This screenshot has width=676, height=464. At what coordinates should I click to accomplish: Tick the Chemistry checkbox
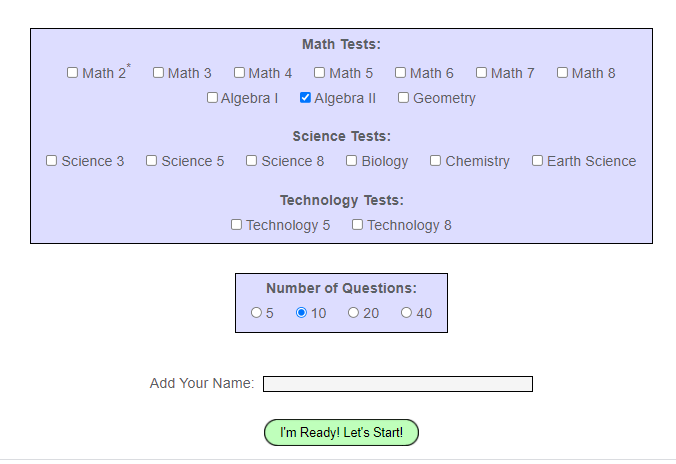[436, 160]
